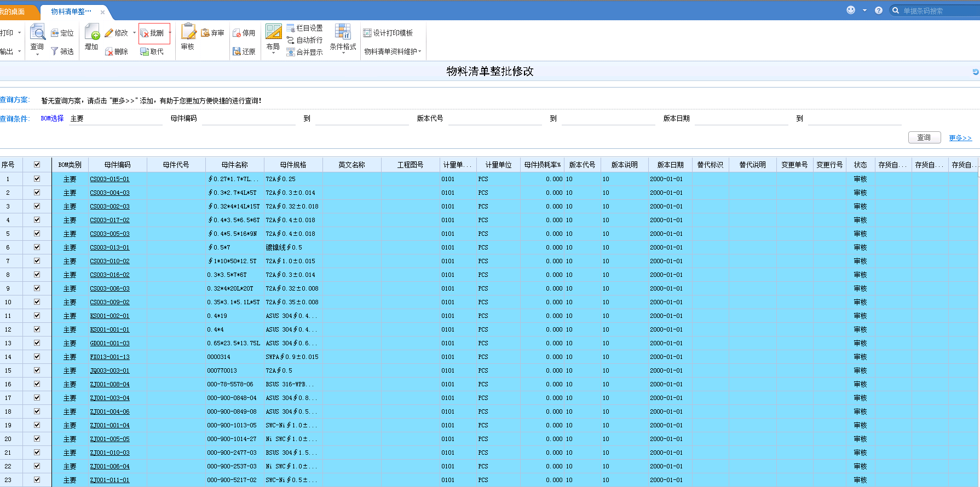980x487 pixels.
Task: Click the 还原 restore icon
Action: (237, 51)
